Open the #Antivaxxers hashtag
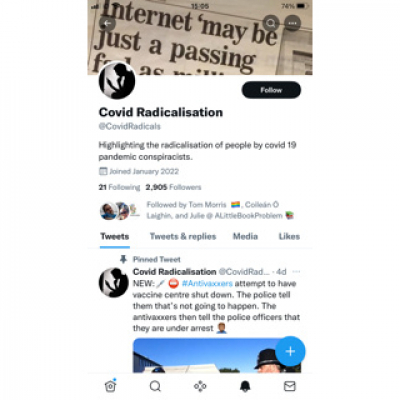The image size is (400, 400). tap(207, 284)
